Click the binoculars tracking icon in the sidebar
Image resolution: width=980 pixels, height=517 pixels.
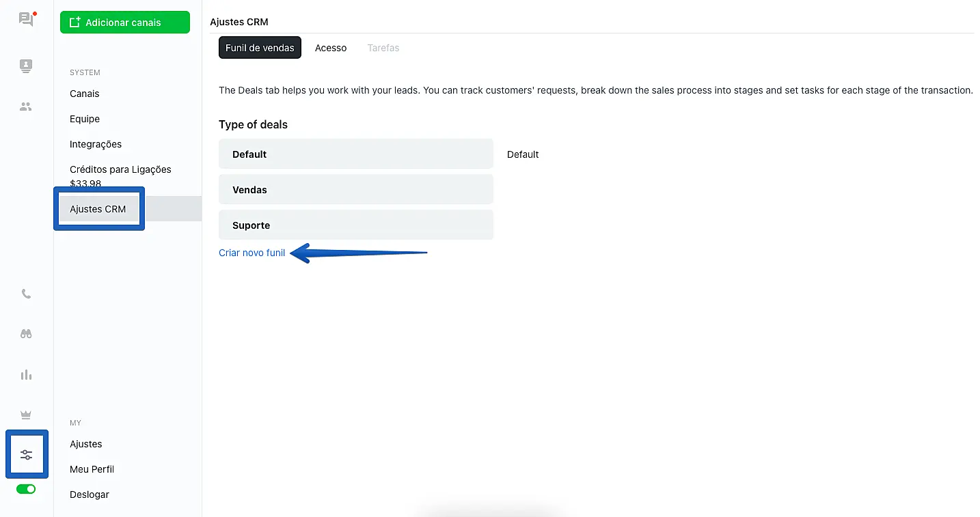tap(25, 333)
